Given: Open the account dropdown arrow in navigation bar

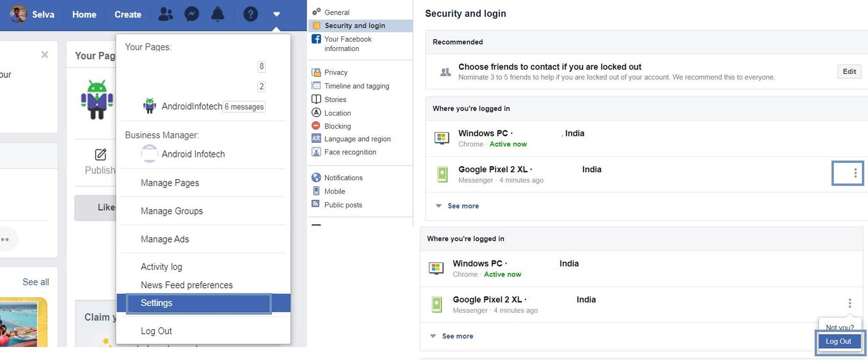Looking at the screenshot, I should click(277, 15).
